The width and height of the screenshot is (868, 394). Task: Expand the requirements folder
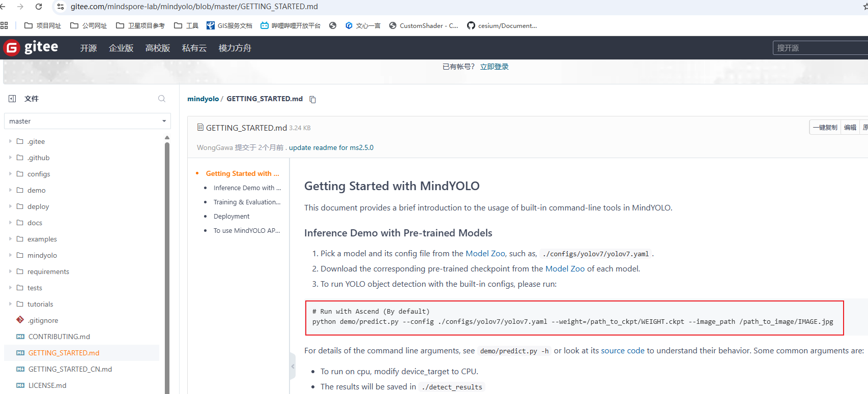pos(10,271)
